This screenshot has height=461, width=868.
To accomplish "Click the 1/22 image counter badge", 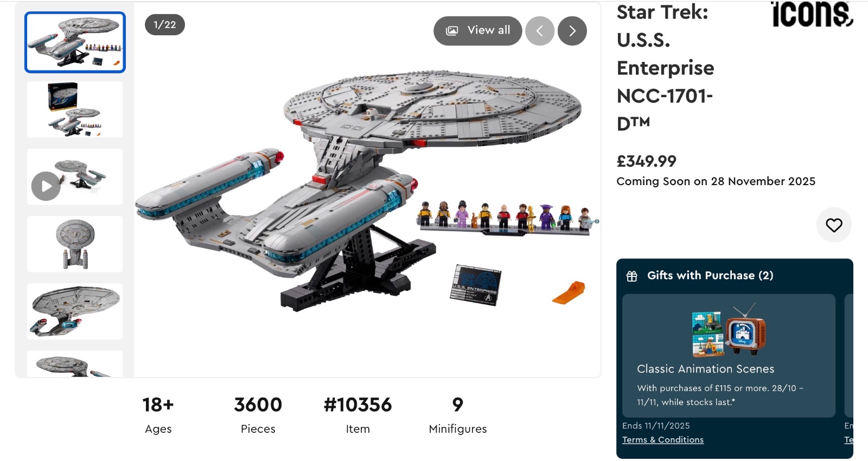I will (x=165, y=25).
